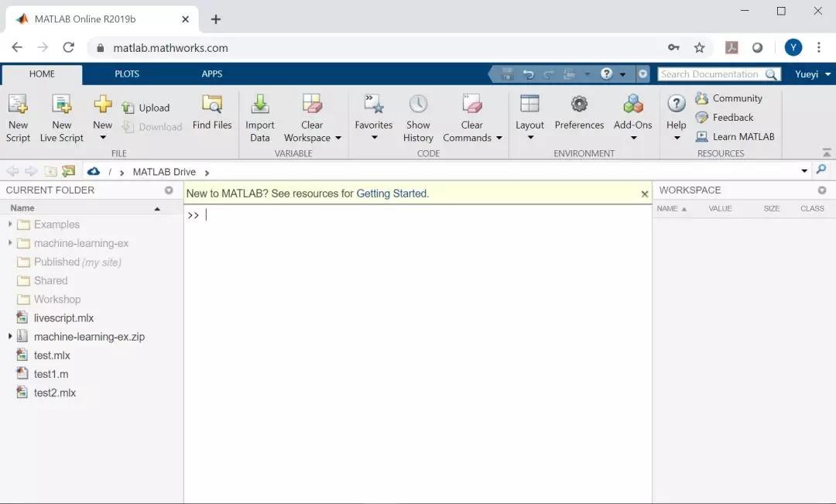836x504 pixels.
Task: Open the Getting Started link
Action: pos(392,194)
